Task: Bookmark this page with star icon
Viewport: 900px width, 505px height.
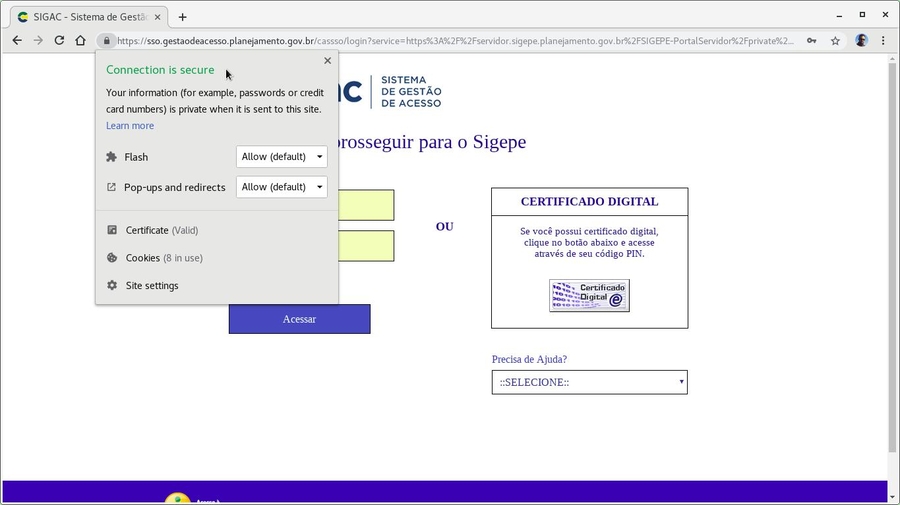Action: 835,41
